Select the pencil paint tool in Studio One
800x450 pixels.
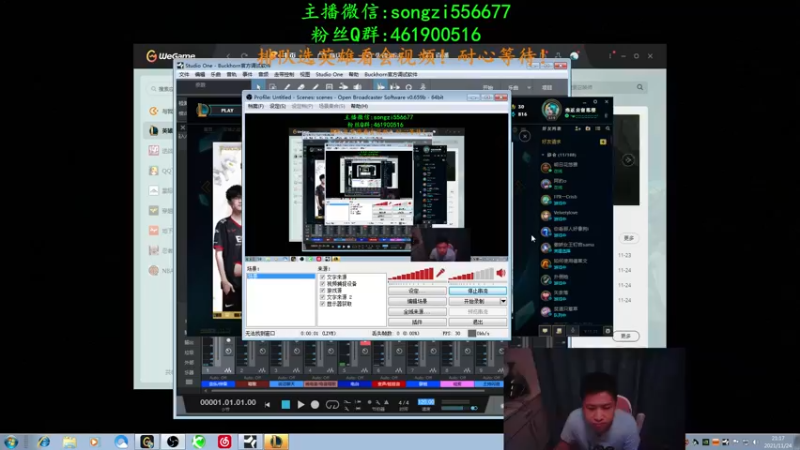click(x=287, y=87)
